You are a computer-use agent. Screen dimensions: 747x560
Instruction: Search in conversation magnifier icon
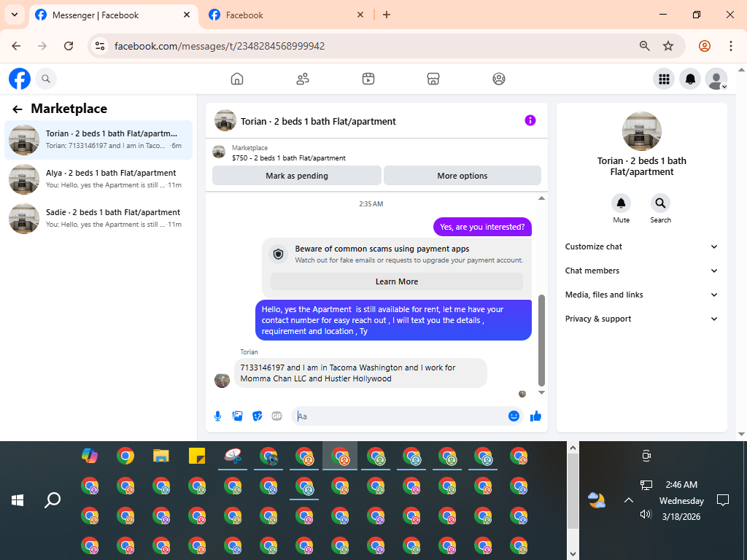click(660, 203)
